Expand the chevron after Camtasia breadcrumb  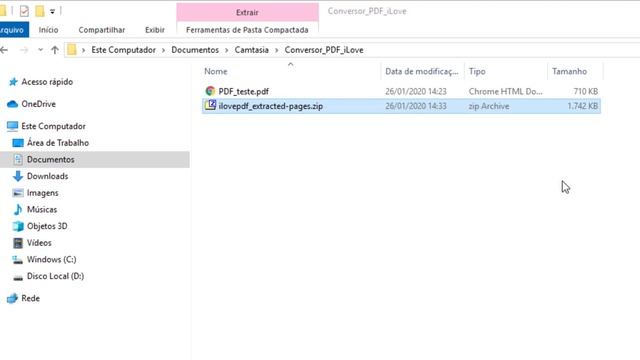click(276, 50)
